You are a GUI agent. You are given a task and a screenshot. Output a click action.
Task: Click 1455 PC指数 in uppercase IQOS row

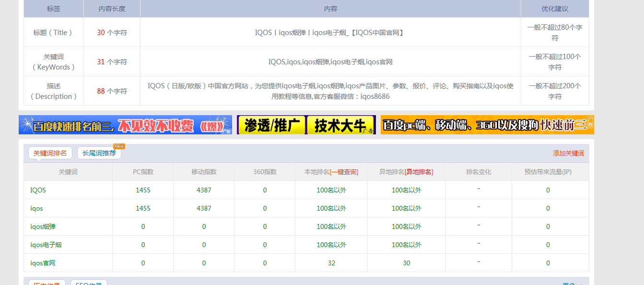143,190
